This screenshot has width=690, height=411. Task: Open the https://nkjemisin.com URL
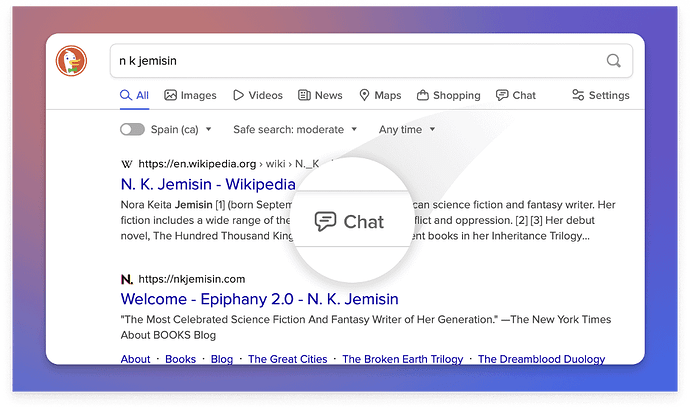[191, 279]
